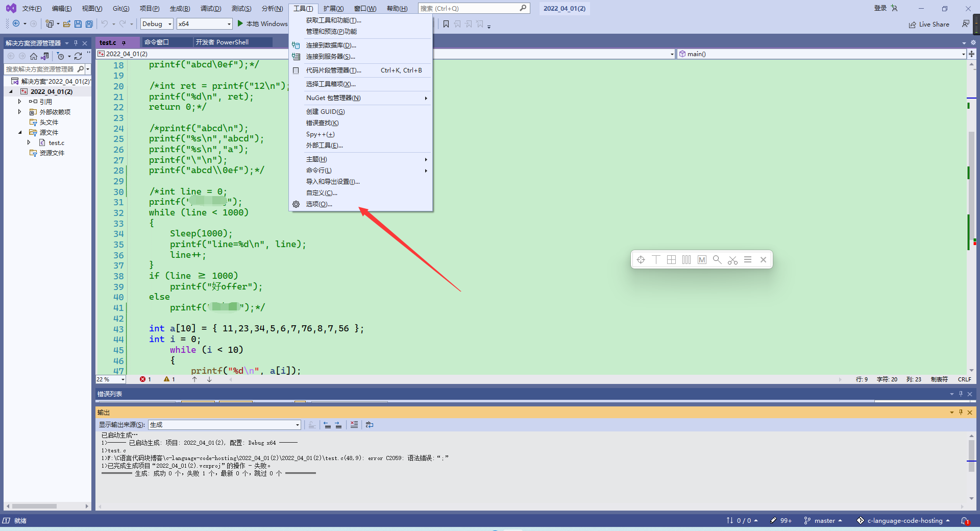Screen dimensions: 980x531
Task: Click the crosshair icon in the floating toolbar
Action: pyautogui.click(x=641, y=260)
